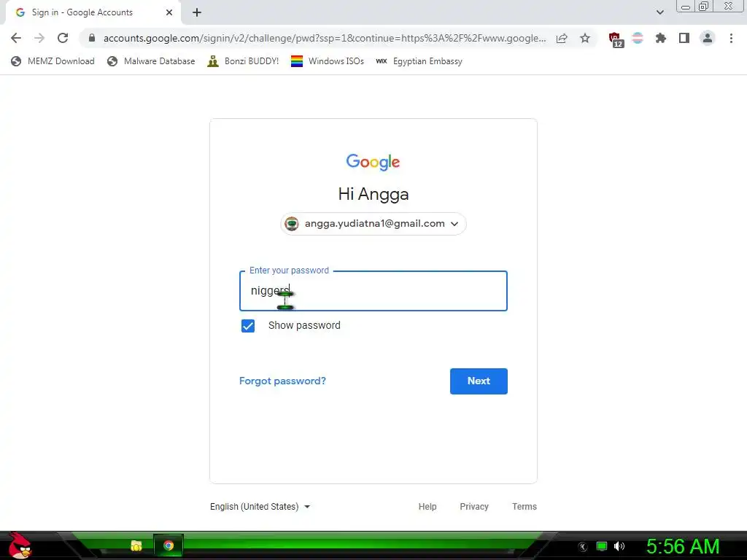Click the browser forward arrow
747x560 pixels.
pos(39,38)
